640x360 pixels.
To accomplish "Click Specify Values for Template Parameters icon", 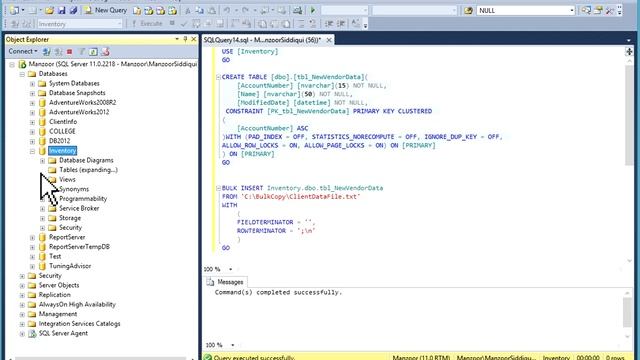I will click(356, 24).
